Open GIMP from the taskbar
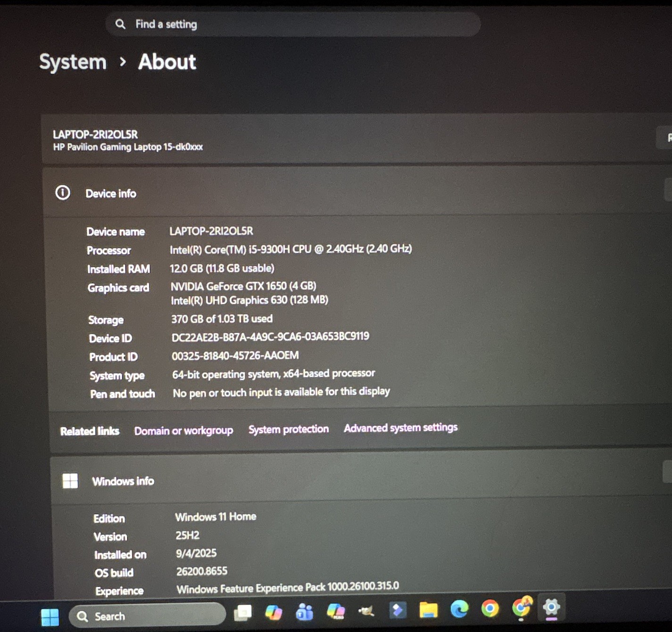 tap(366, 611)
